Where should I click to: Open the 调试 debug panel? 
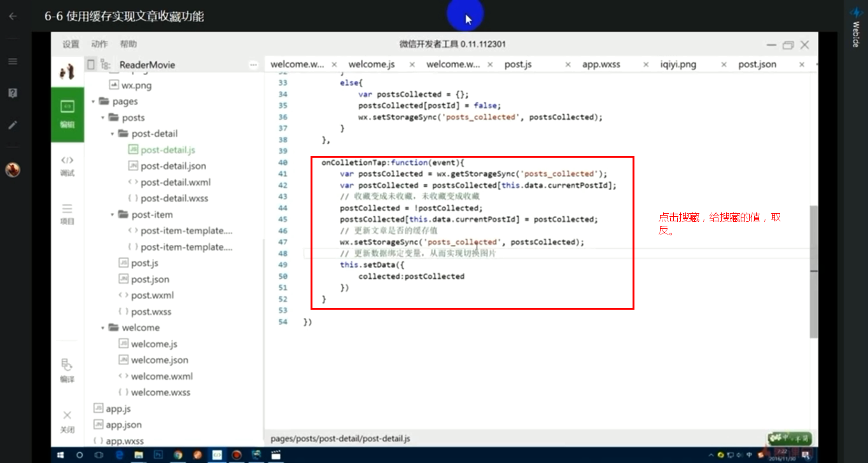coord(67,166)
